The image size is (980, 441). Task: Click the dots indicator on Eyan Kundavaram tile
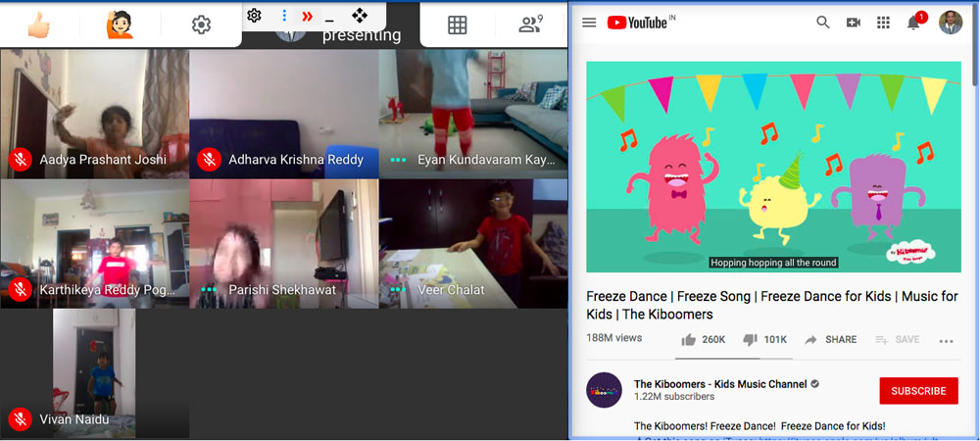click(398, 160)
